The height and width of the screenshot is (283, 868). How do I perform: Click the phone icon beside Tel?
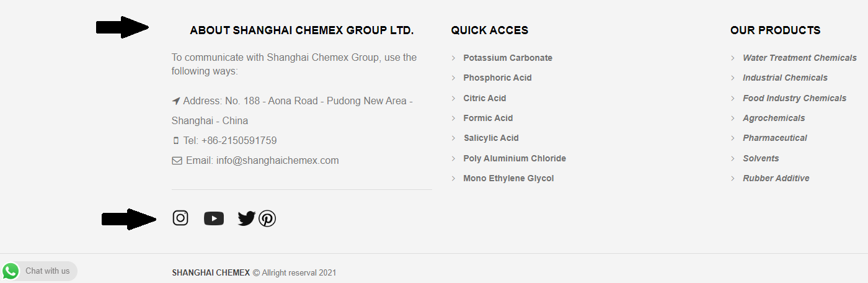176,141
